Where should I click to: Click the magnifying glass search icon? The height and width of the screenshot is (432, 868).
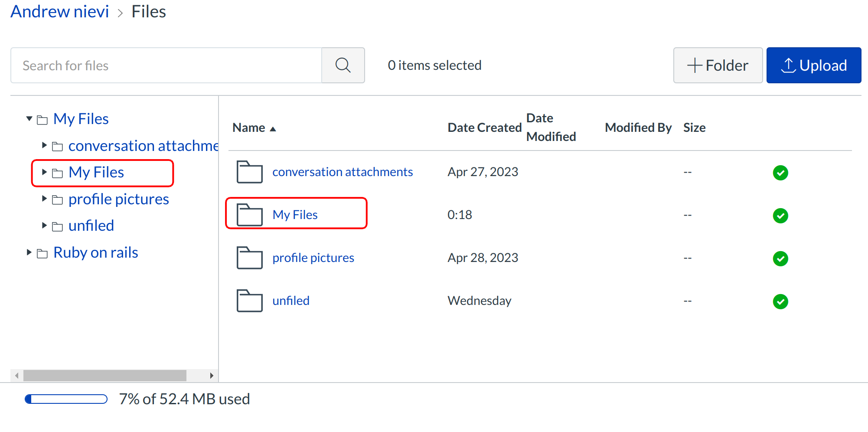point(343,65)
